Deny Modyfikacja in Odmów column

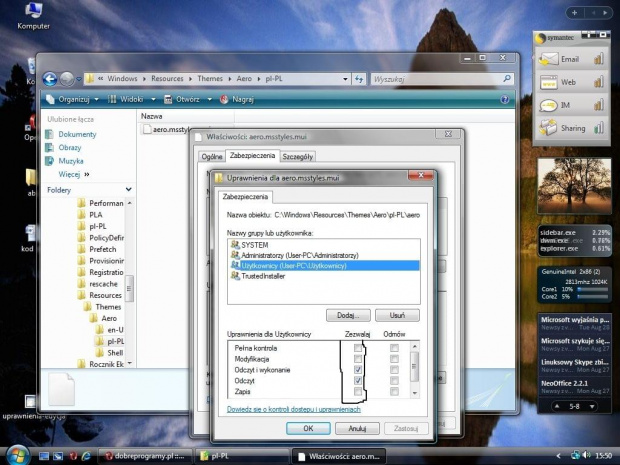click(394, 359)
